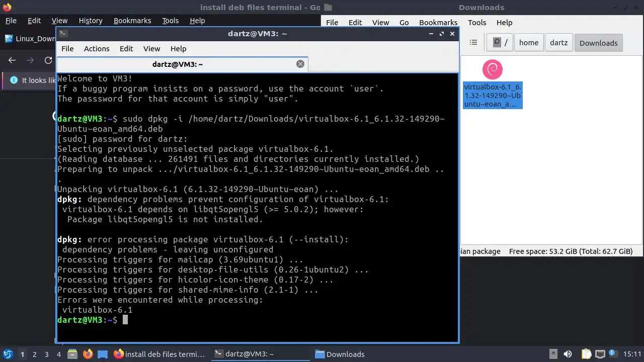This screenshot has width=644, height=362.
Task: Open the volume control tray icon
Action: click(x=568, y=354)
